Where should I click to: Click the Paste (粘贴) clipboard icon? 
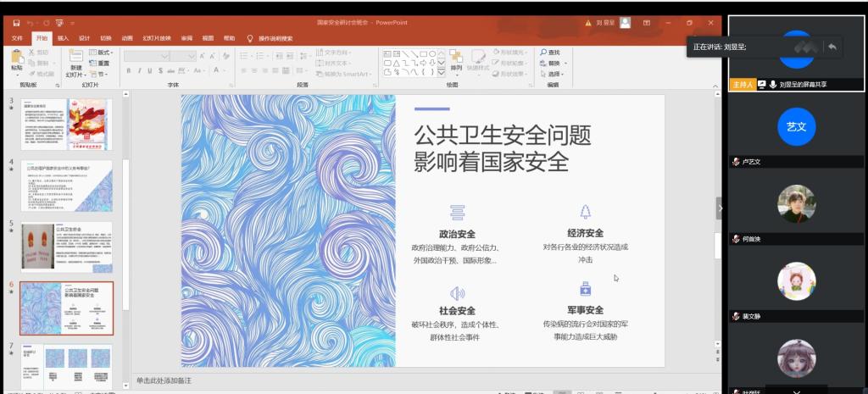point(17,56)
